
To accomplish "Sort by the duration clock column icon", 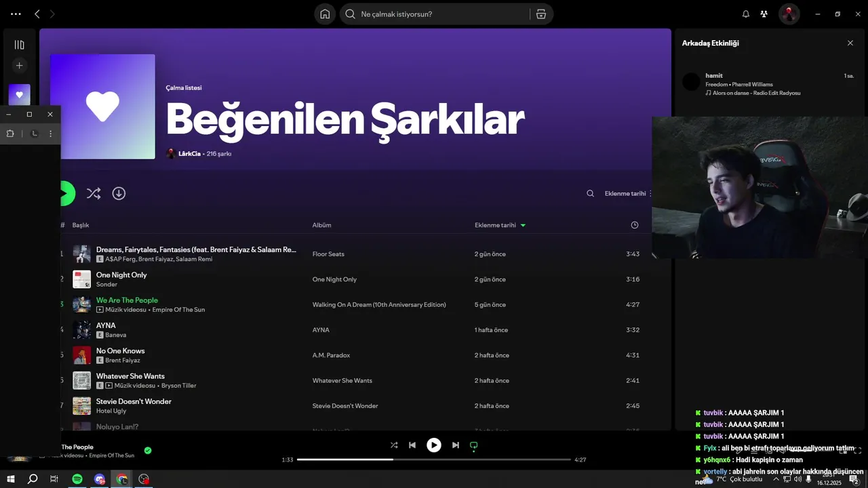I will pyautogui.click(x=635, y=225).
